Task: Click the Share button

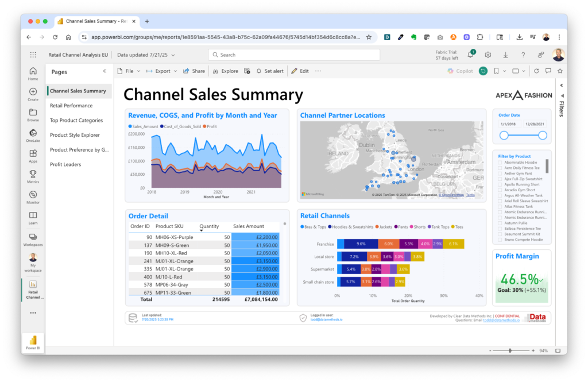Action: 194,71
